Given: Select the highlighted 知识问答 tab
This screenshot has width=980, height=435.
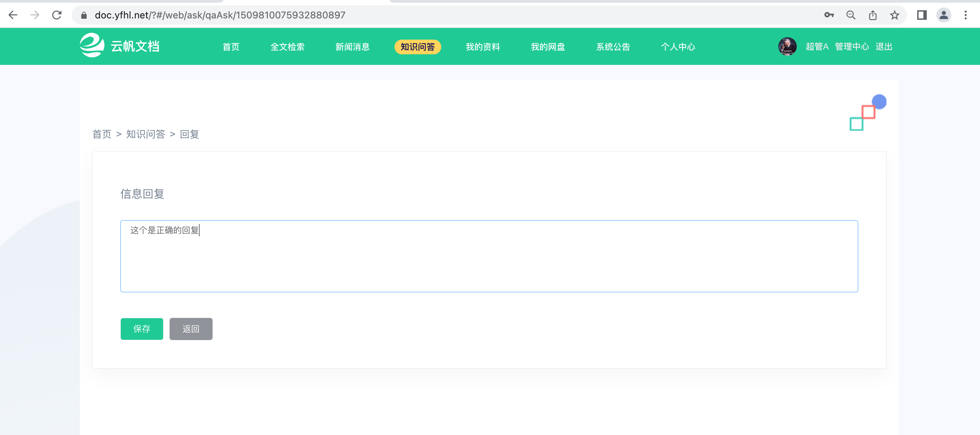Looking at the screenshot, I should (x=418, y=47).
